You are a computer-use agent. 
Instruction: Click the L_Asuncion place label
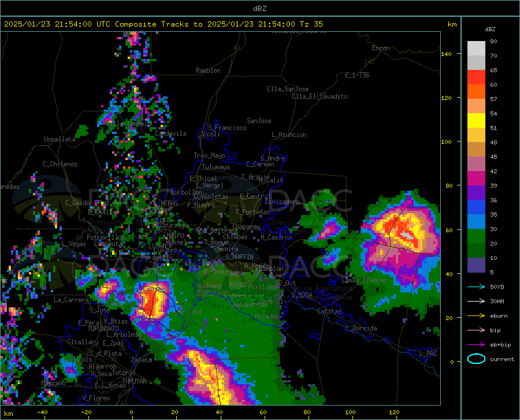click(x=289, y=135)
